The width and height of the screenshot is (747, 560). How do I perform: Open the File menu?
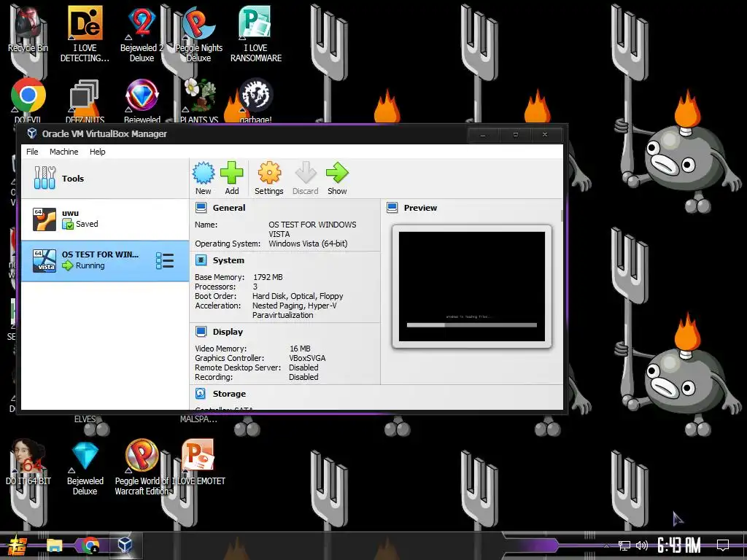pos(32,152)
